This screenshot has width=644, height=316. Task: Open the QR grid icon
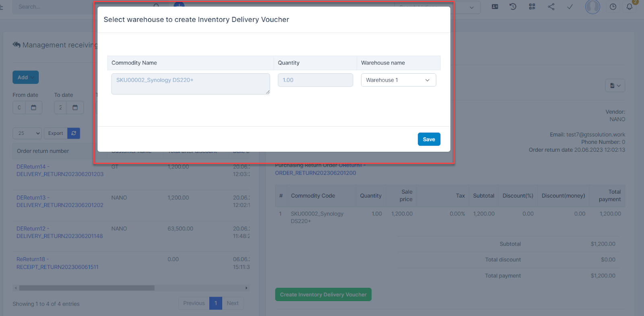pyautogui.click(x=532, y=7)
